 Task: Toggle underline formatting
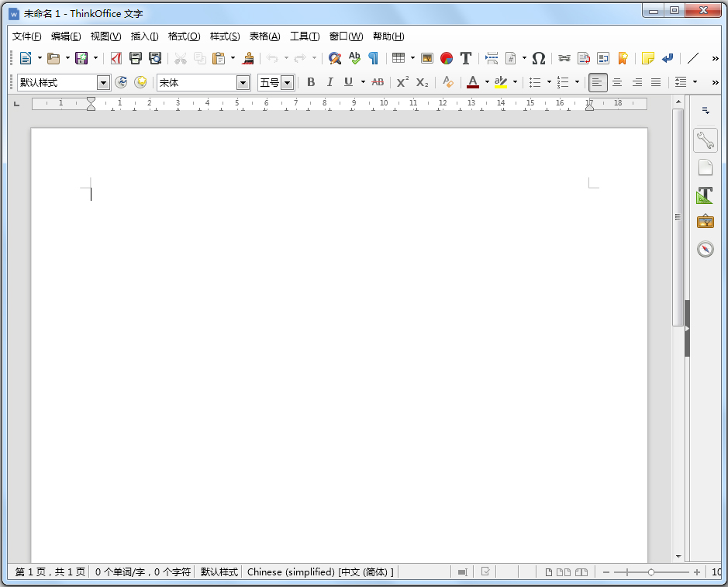(348, 82)
